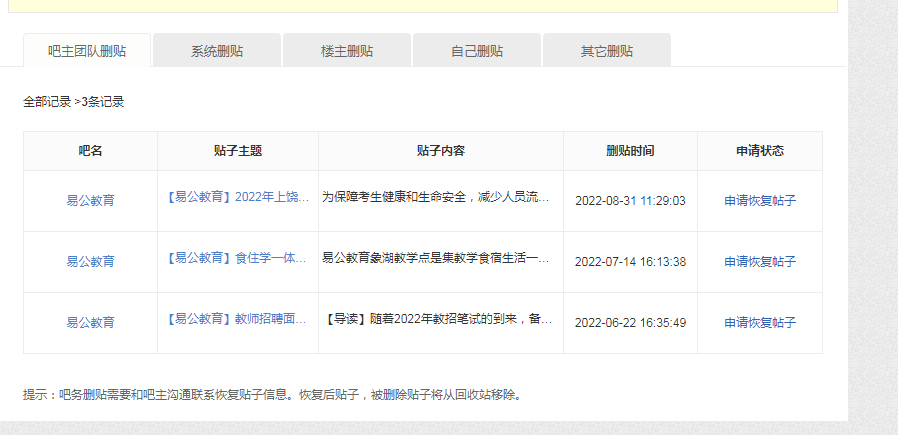Open post titled 【易公教育】食住学一体…
The image size is (898, 435).
237,258
